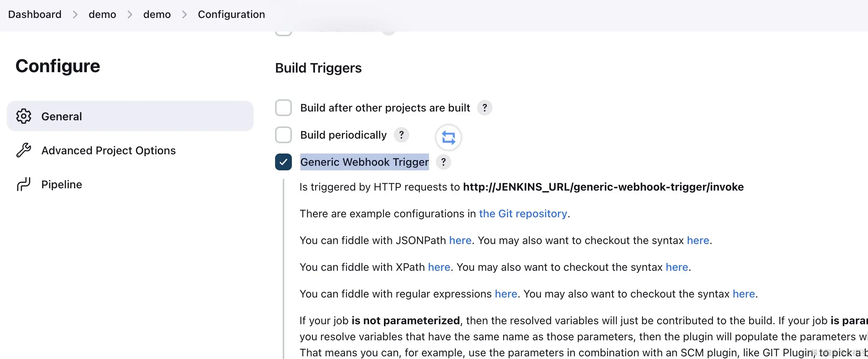
Task: Click the Advanced Project Options wrench icon
Action: (24, 150)
